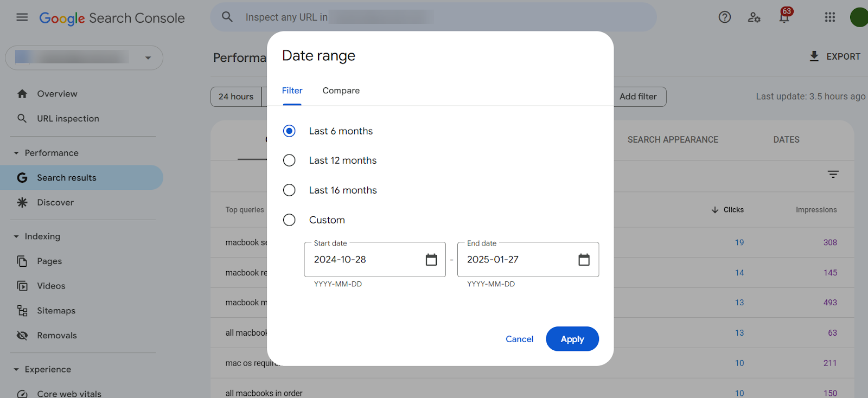Open the green account avatar
The width and height of the screenshot is (868, 398).
point(859,17)
